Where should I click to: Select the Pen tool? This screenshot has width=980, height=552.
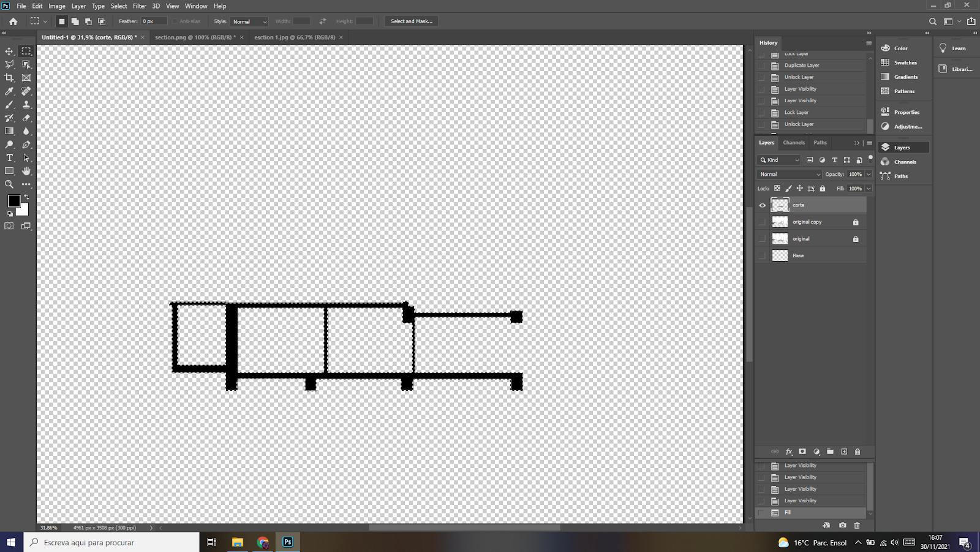26,145
